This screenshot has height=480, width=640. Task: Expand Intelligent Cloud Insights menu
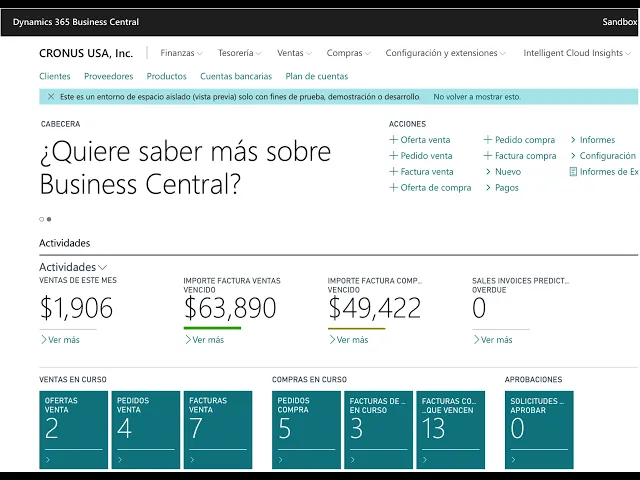(577, 53)
